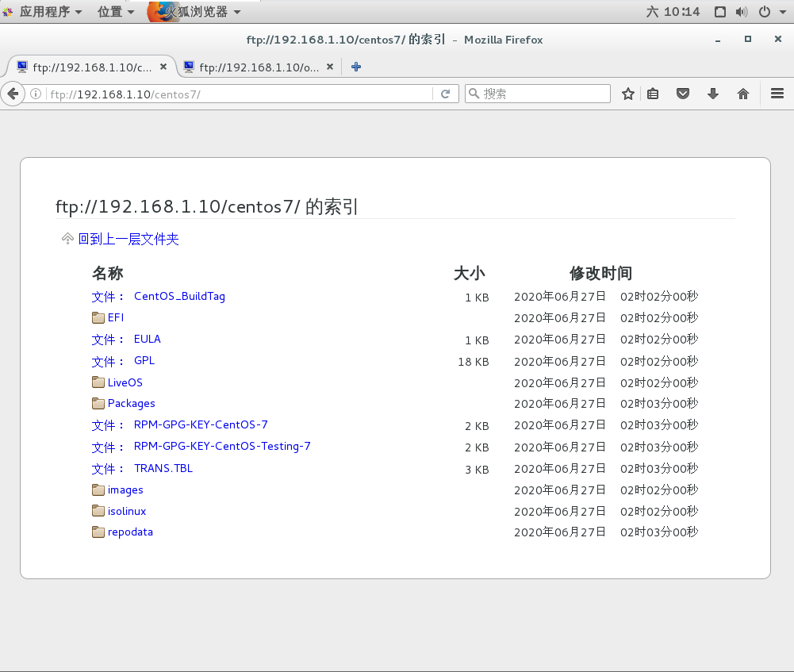The width and height of the screenshot is (794, 672).
Task: Click the 3 KB size of TRANS.TBL
Action: [477, 470]
